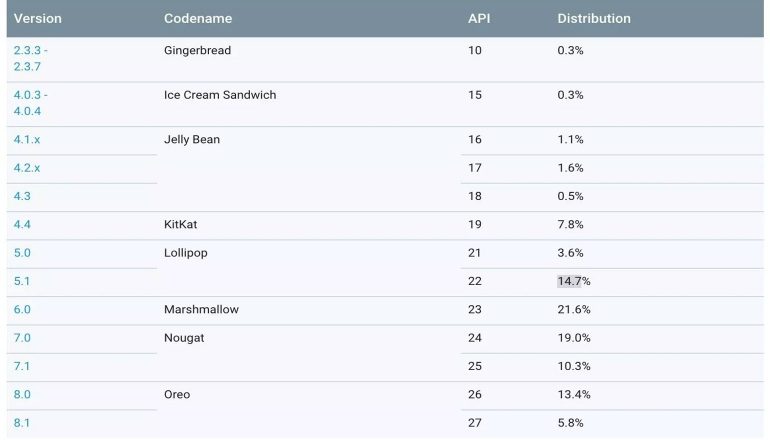The width and height of the screenshot is (770, 440).
Task: Click the 4.1.x version link
Action: tap(27, 140)
